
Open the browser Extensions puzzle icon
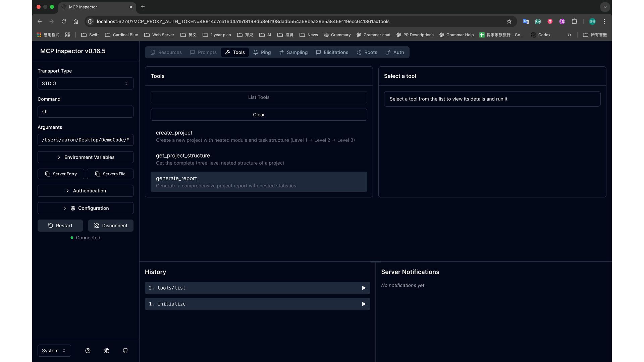coord(574,21)
